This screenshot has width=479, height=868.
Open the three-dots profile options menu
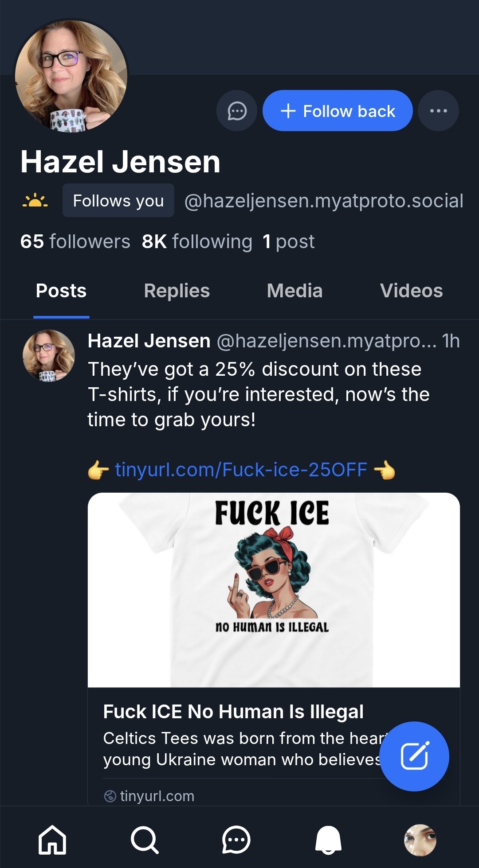(x=438, y=111)
